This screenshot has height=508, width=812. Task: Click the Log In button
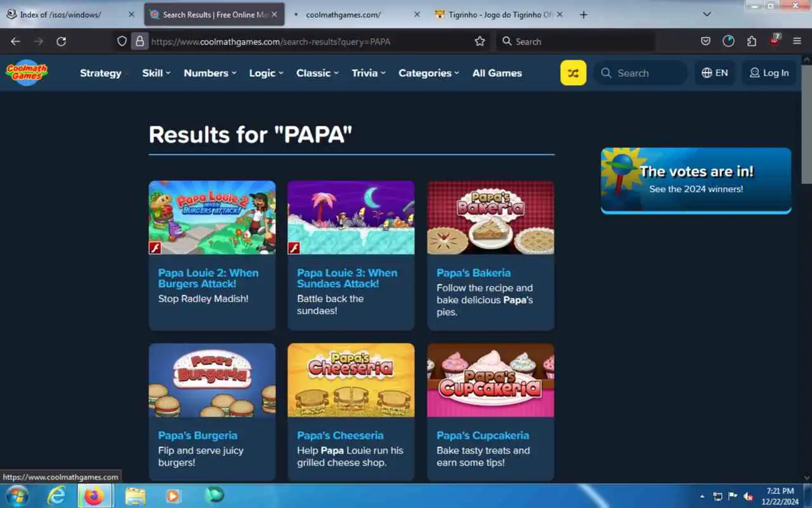pos(769,73)
